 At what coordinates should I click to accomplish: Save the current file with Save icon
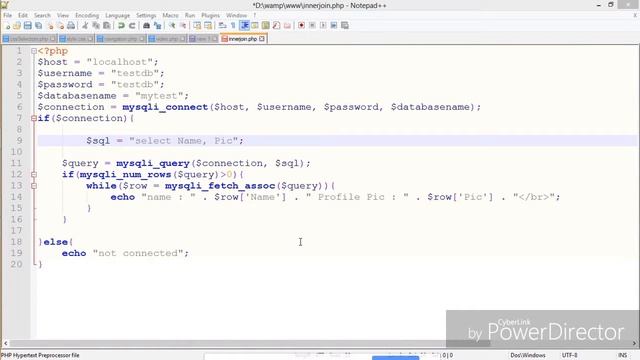click(x=27, y=25)
